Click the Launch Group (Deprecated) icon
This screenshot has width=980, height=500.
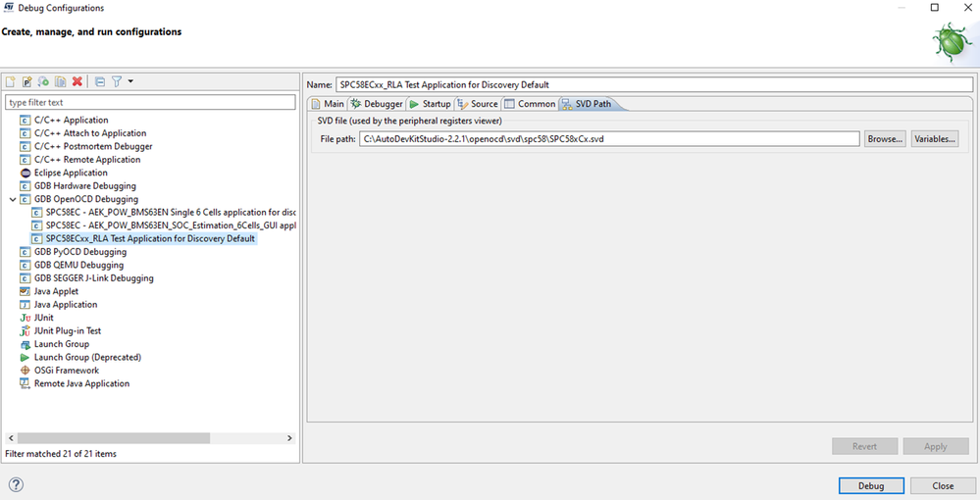(25, 357)
